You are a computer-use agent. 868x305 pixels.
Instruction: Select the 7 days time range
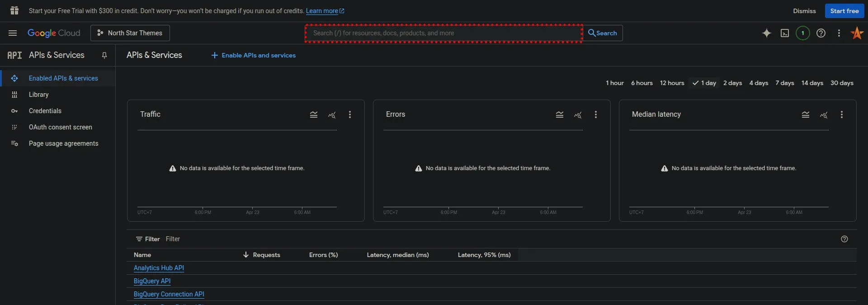point(785,83)
